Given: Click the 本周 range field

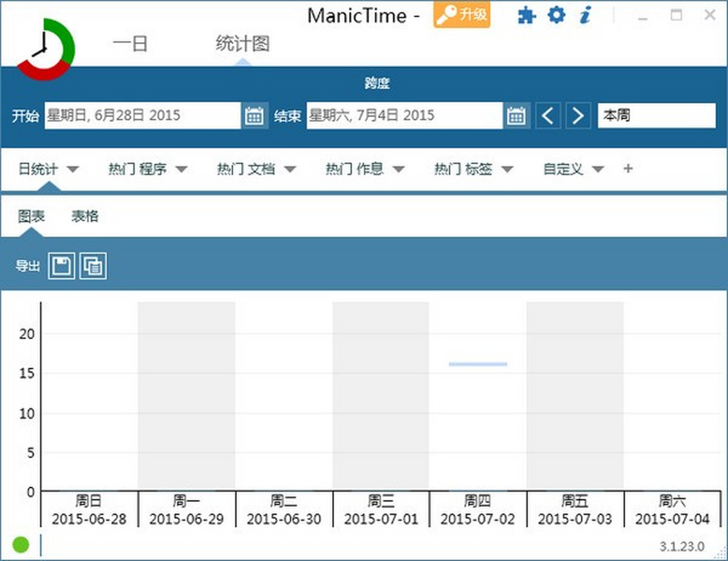Looking at the screenshot, I should (x=656, y=115).
